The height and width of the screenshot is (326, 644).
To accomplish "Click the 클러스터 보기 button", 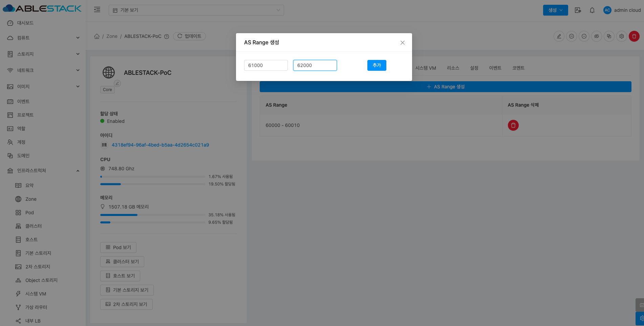I will point(122,262).
